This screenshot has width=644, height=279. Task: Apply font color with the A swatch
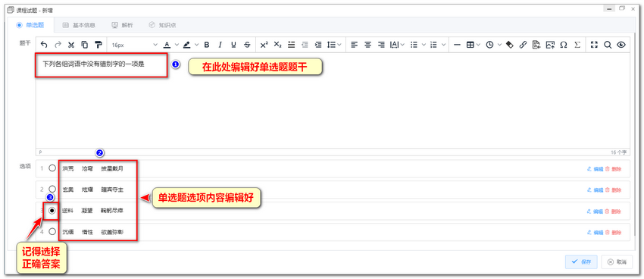click(x=167, y=45)
